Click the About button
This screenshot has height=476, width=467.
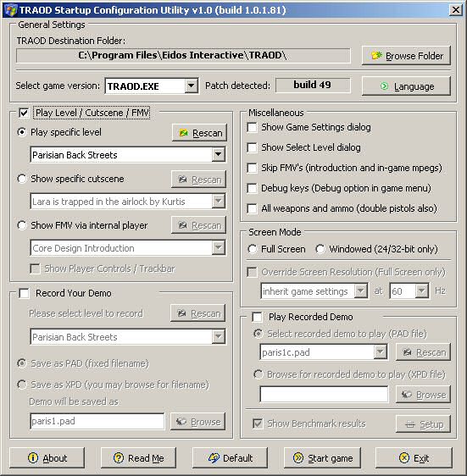(x=47, y=457)
